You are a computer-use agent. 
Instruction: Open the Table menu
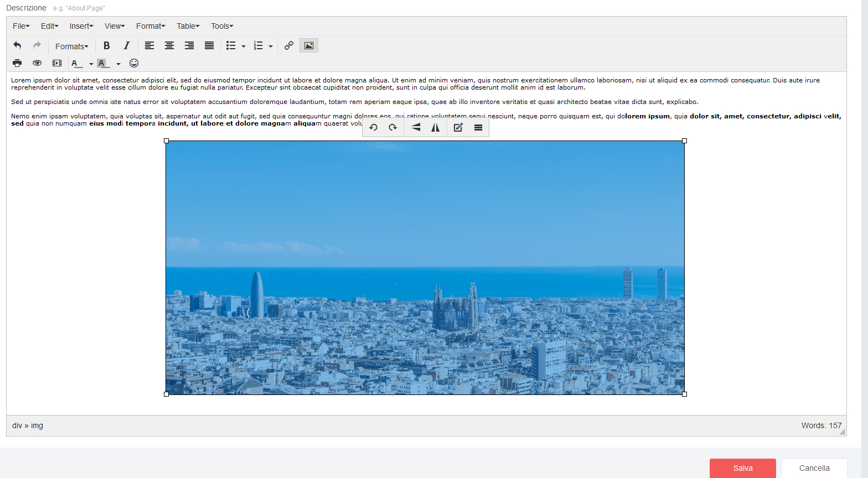pyautogui.click(x=188, y=26)
